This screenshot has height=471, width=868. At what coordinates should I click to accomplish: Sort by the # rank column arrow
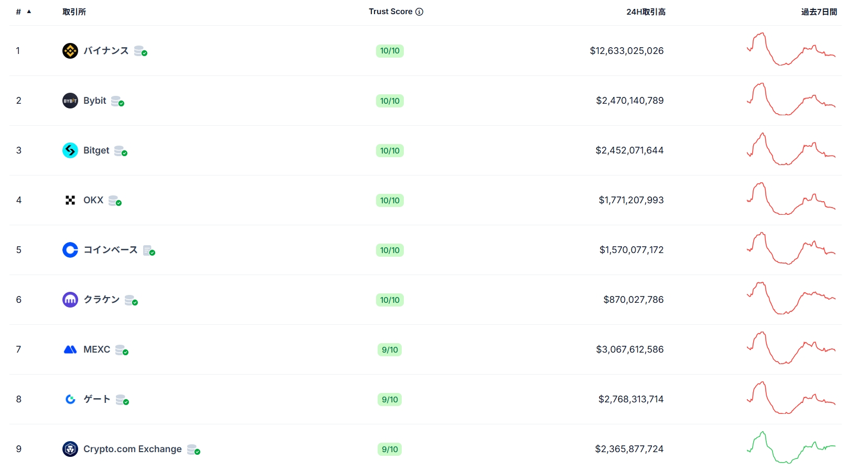(x=29, y=12)
